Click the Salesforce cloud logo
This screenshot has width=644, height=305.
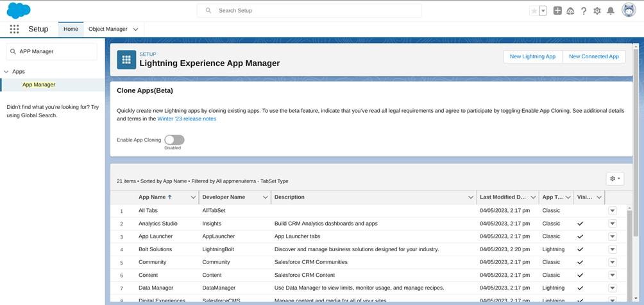(19, 10)
